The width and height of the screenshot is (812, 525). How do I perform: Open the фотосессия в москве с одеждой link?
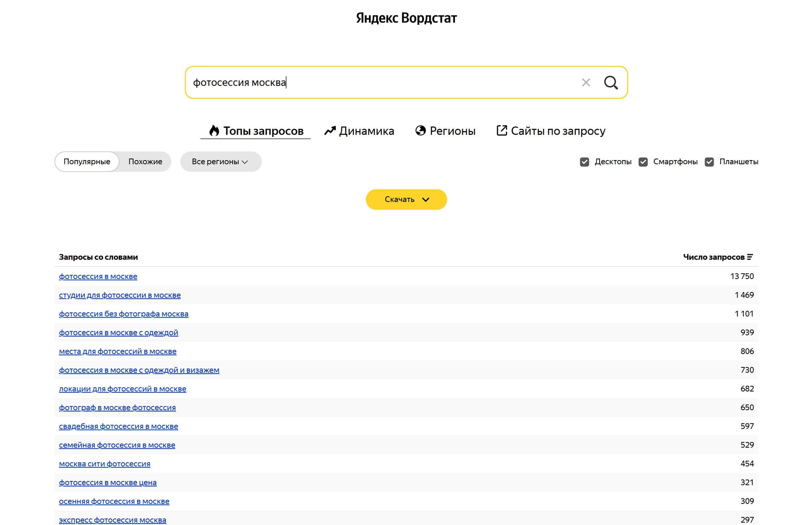click(118, 333)
